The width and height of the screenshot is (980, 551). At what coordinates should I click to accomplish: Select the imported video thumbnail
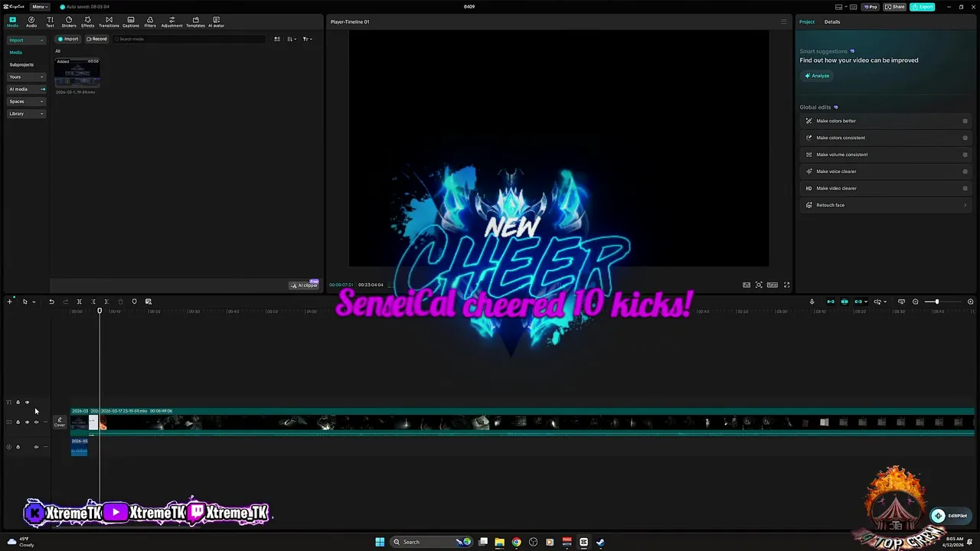pyautogui.click(x=77, y=73)
